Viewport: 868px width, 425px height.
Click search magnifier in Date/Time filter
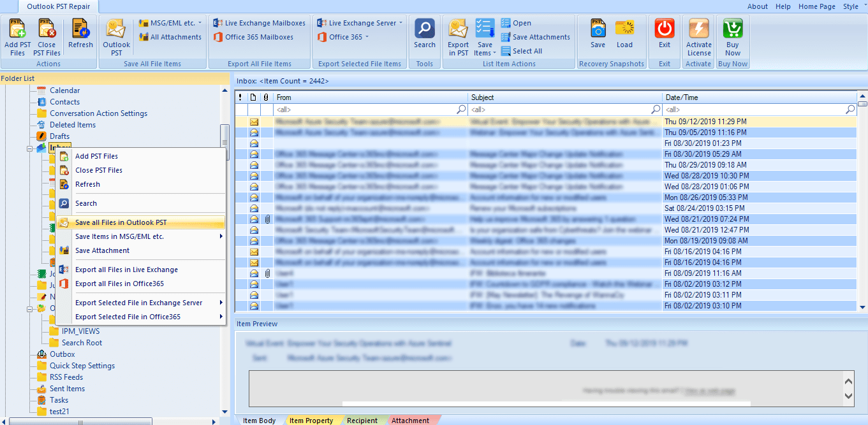coord(850,110)
